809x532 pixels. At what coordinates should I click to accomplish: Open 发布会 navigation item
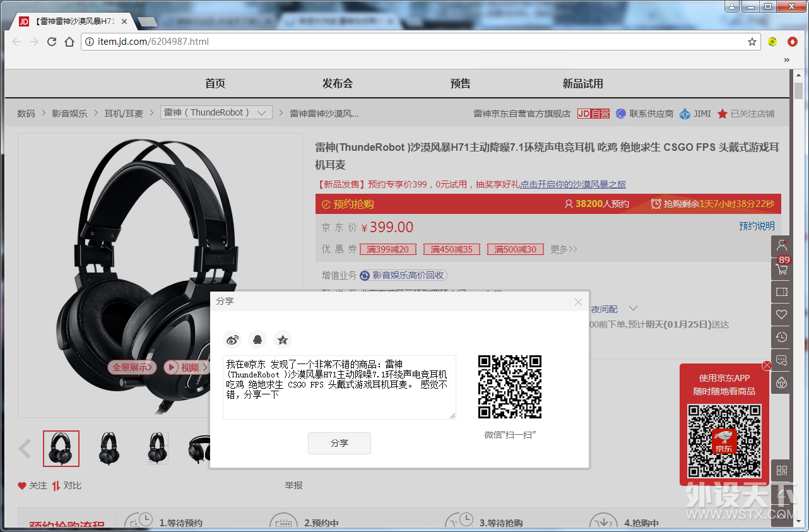point(338,83)
